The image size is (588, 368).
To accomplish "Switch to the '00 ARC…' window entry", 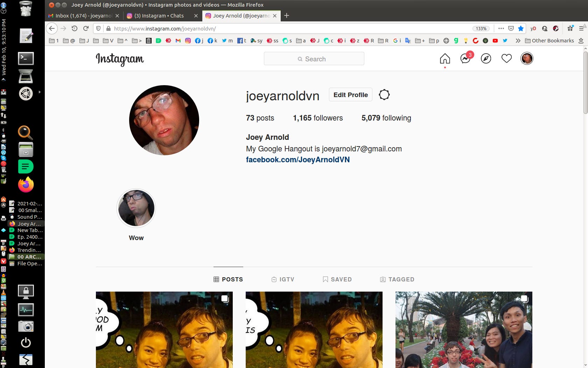I will [26, 257].
